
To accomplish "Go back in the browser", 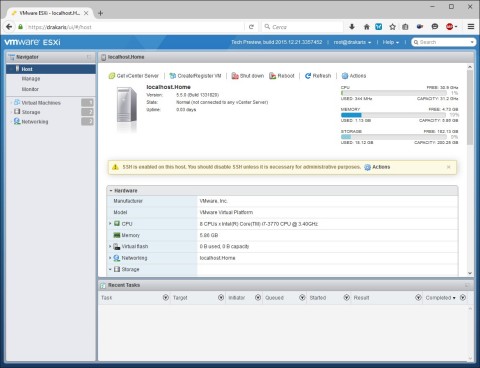I will (x=9, y=27).
